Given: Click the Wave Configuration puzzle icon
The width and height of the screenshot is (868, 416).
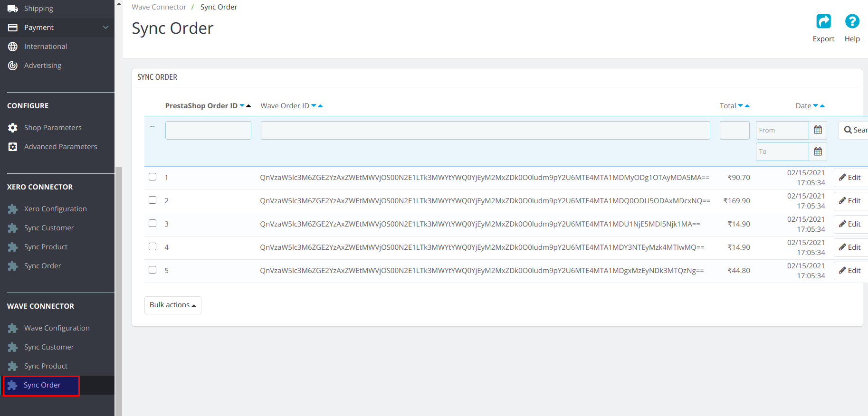Looking at the screenshot, I should (13, 328).
